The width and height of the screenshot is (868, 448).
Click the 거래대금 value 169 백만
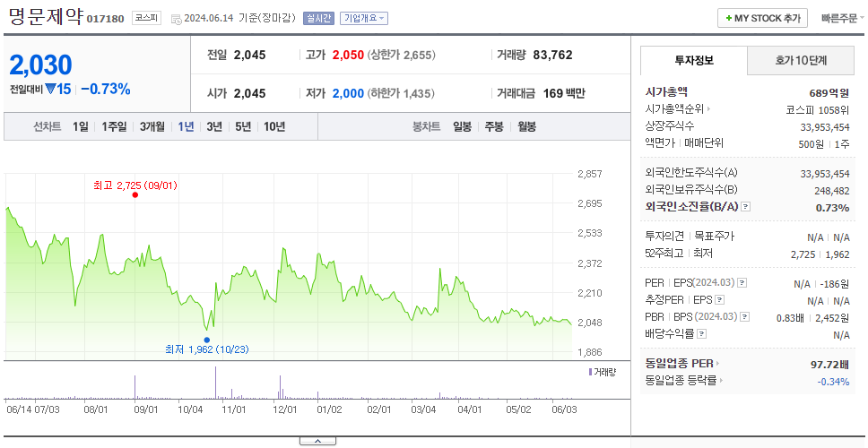564,93
